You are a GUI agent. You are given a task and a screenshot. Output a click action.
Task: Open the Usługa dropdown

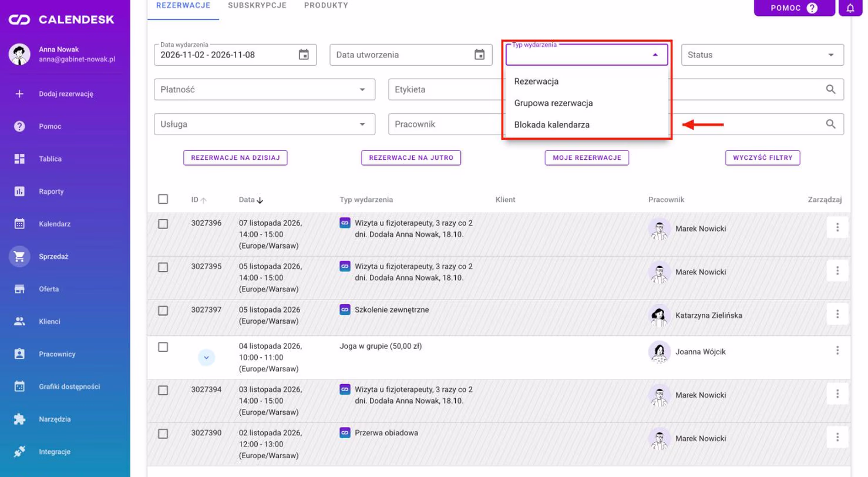point(264,124)
